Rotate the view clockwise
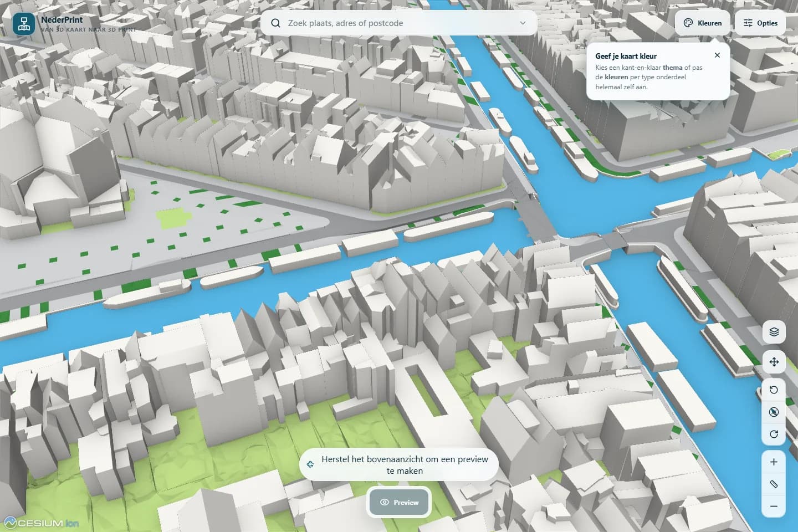The width and height of the screenshot is (798, 532). point(774,434)
